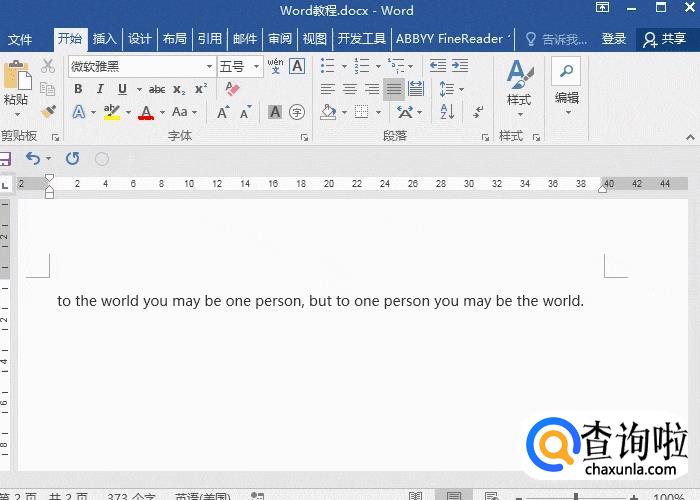Click the Redo repeat icon
Viewport: 700px width, 500px height.
coord(72,158)
